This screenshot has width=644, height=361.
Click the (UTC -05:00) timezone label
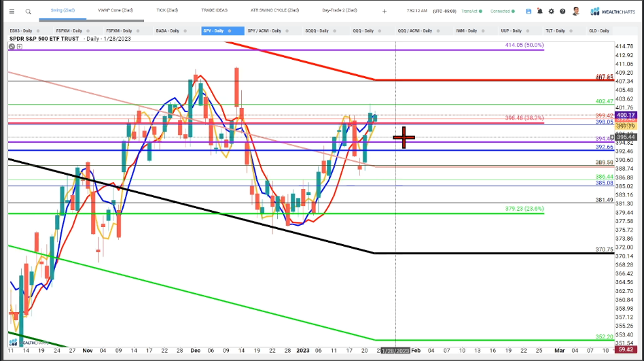click(x=445, y=12)
